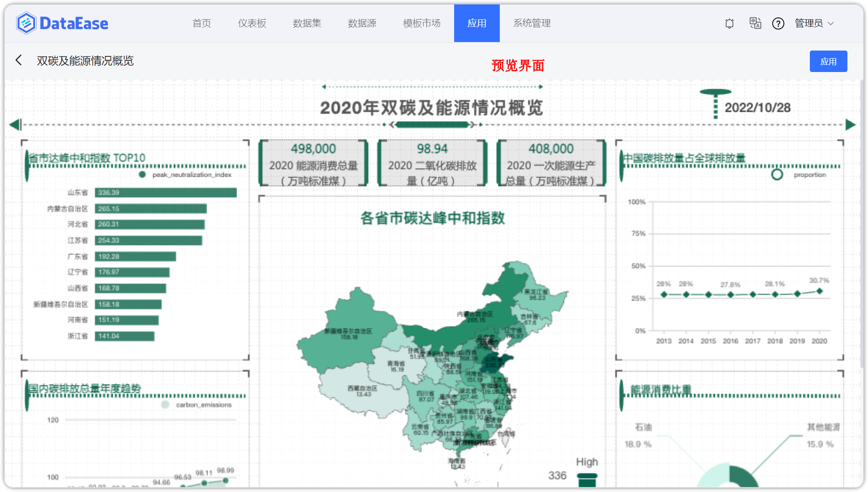Click the 山东省 bar 336.39
The width and height of the screenshot is (868, 492).
[x=166, y=192]
